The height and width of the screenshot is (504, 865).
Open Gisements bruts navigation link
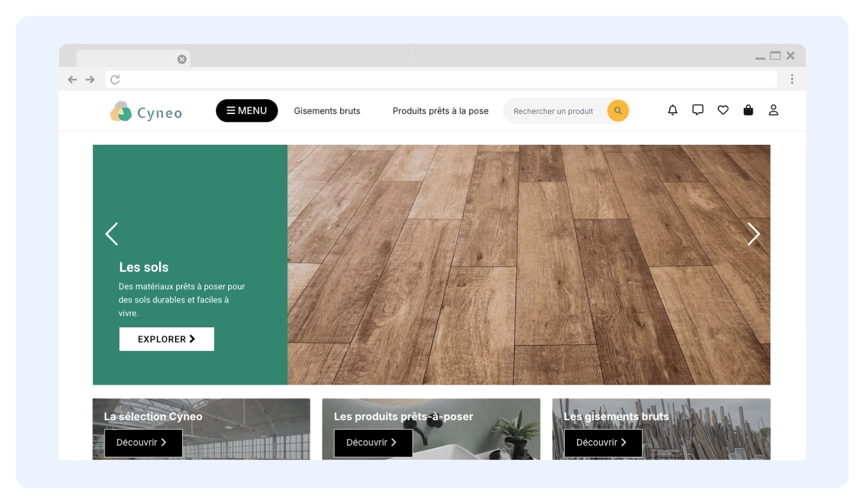point(327,111)
